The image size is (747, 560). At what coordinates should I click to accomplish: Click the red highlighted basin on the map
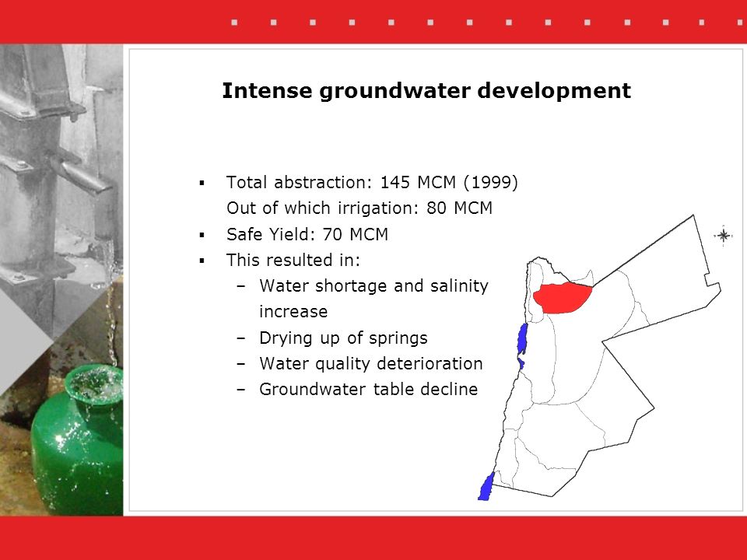562,298
